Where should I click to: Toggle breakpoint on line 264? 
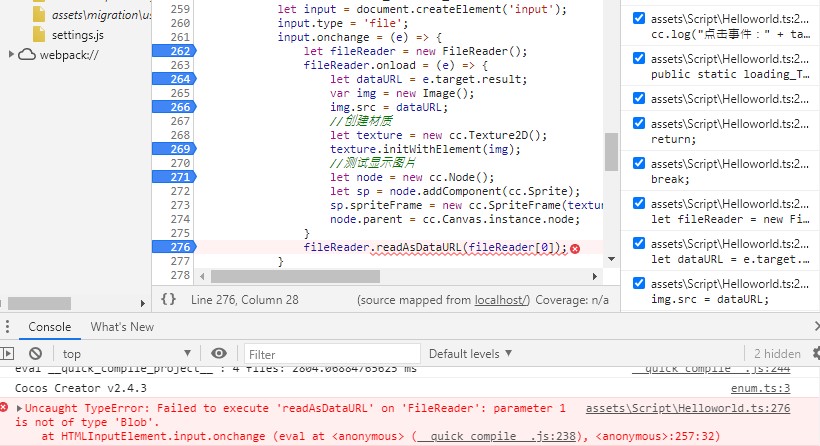pos(174,79)
